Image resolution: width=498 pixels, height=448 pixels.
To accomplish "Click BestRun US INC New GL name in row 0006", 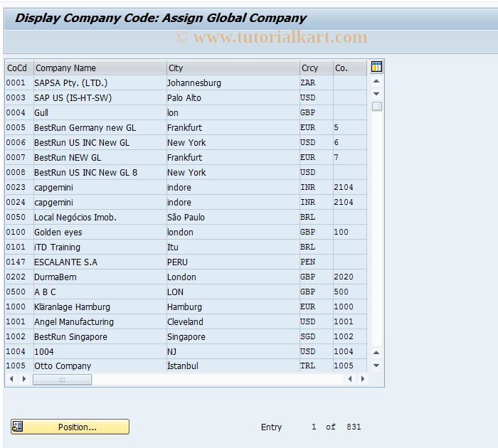I will [x=100, y=142].
